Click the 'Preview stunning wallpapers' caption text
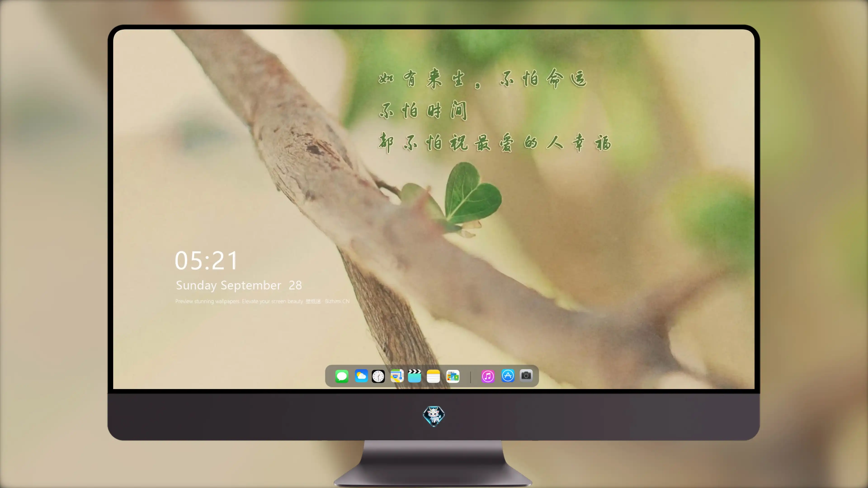868x488 pixels. coord(262,301)
